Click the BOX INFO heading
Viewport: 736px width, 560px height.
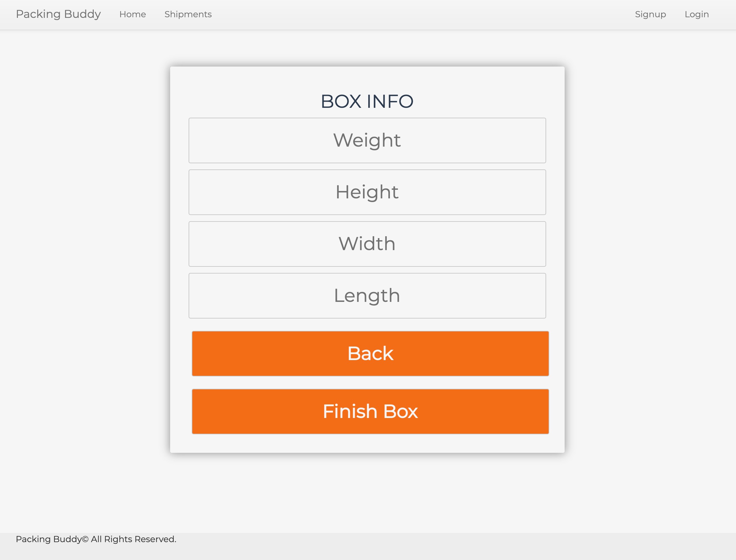click(x=367, y=101)
